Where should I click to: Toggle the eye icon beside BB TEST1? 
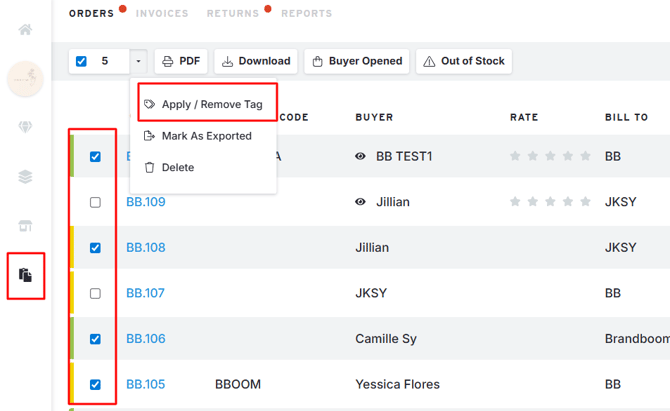pyautogui.click(x=361, y=157)
